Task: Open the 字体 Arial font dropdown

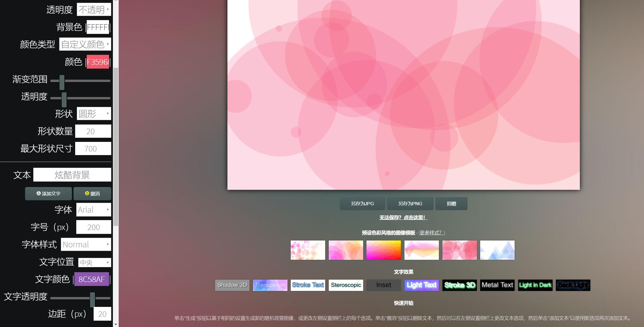Action: (94, 210)
